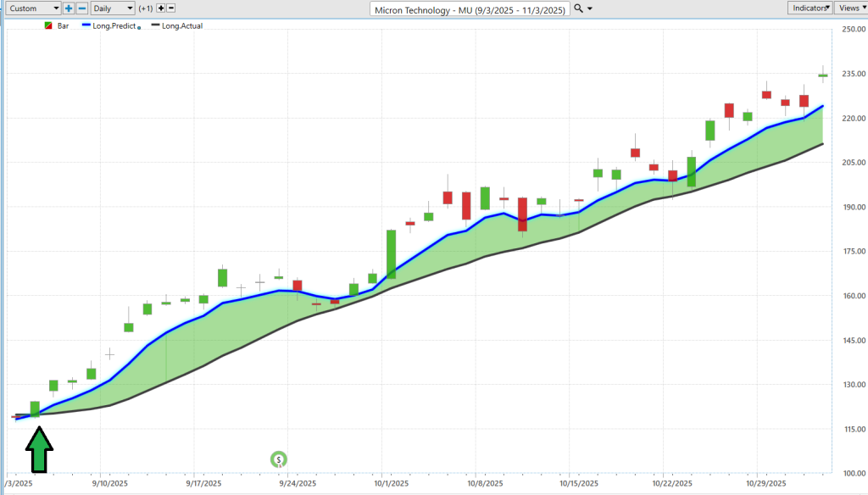The width and height of the screenshot is (868, 495).
Task: Click the blue minus zoom-out button
Action: [x=81, y=8]
